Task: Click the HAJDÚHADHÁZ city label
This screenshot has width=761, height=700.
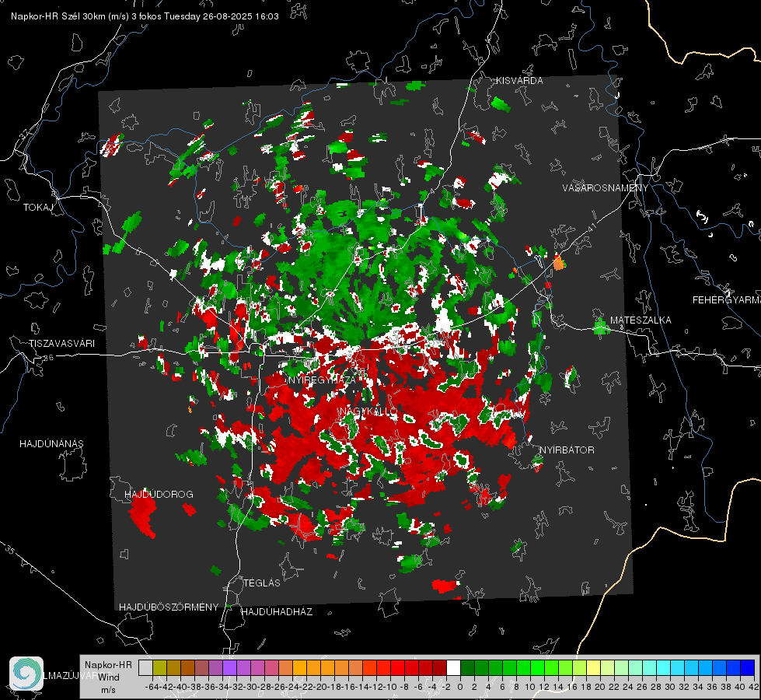Action: [x=278, y=612]
